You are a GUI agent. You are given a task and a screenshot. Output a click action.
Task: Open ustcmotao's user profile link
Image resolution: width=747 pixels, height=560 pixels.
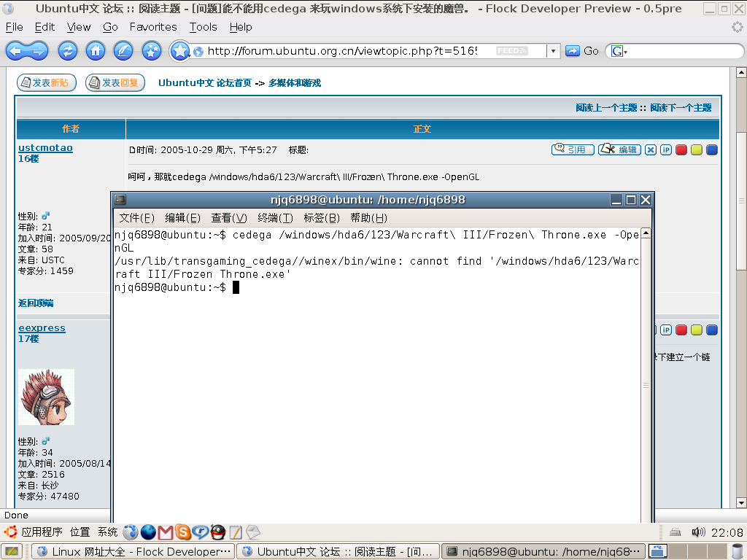45,148
